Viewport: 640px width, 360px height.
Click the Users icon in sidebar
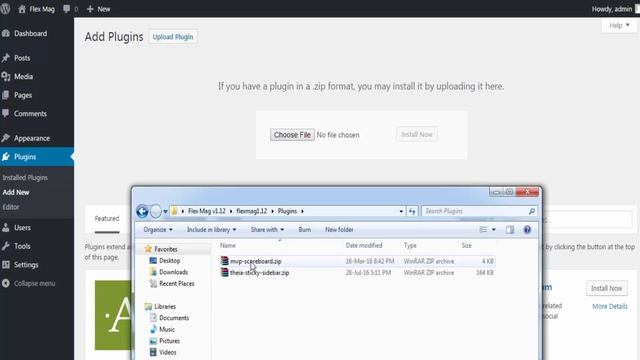coord(6,228)
